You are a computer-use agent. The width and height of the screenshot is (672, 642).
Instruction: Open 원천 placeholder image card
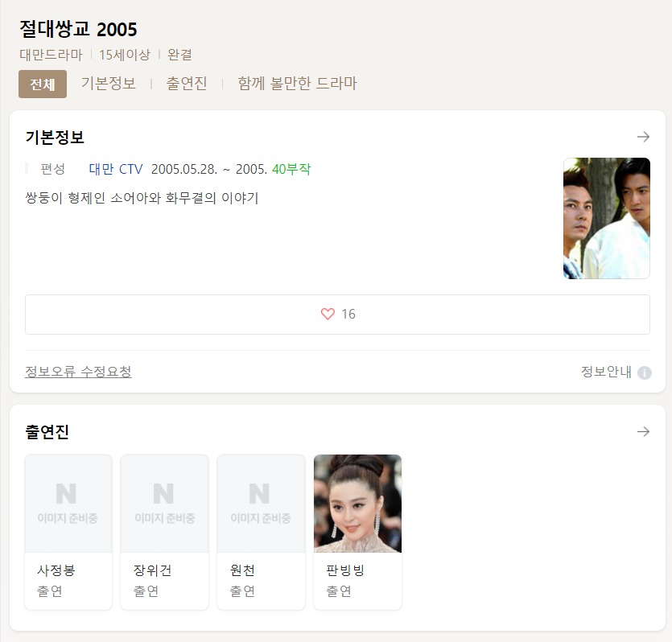point(261,504)
